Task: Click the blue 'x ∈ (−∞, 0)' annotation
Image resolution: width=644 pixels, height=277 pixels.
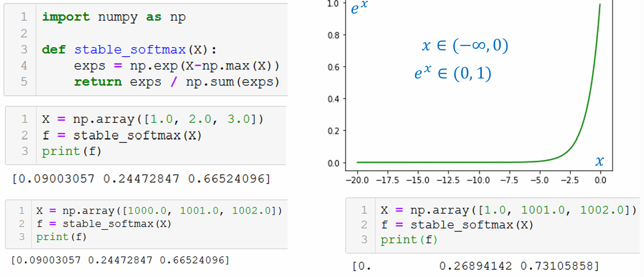Action: 465,46
